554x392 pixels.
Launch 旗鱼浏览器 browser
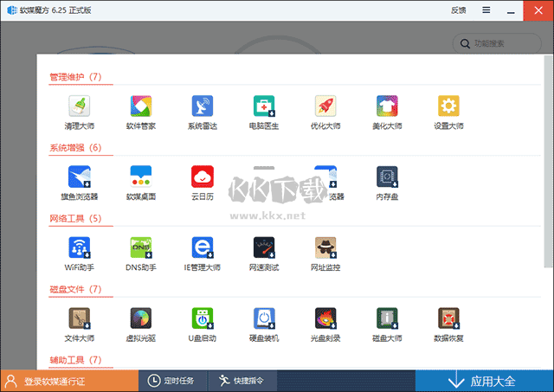point(79,177)
